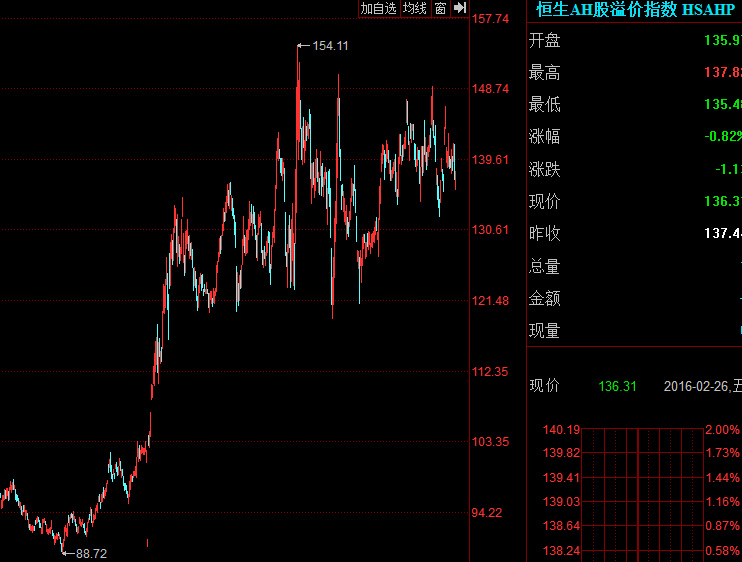Select the 开盘 opening price row
Screen dimensions: 742x562
634,41
